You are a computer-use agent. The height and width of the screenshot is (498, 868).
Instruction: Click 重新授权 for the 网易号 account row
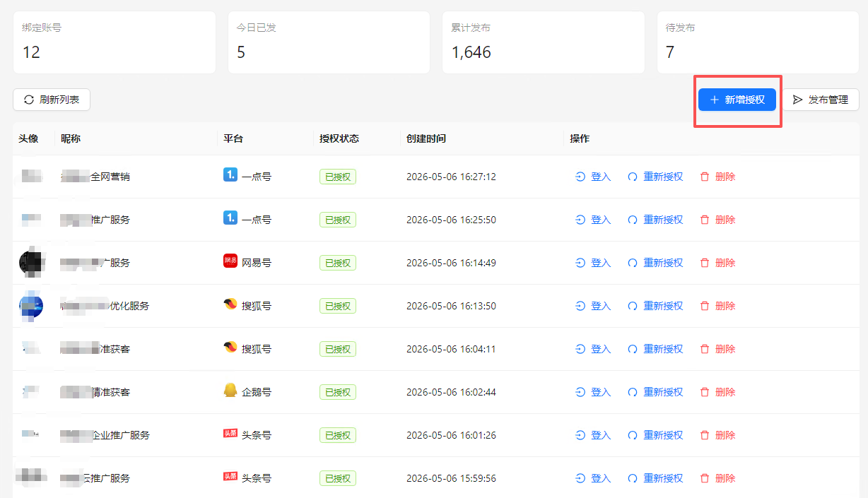coord(655,263)
